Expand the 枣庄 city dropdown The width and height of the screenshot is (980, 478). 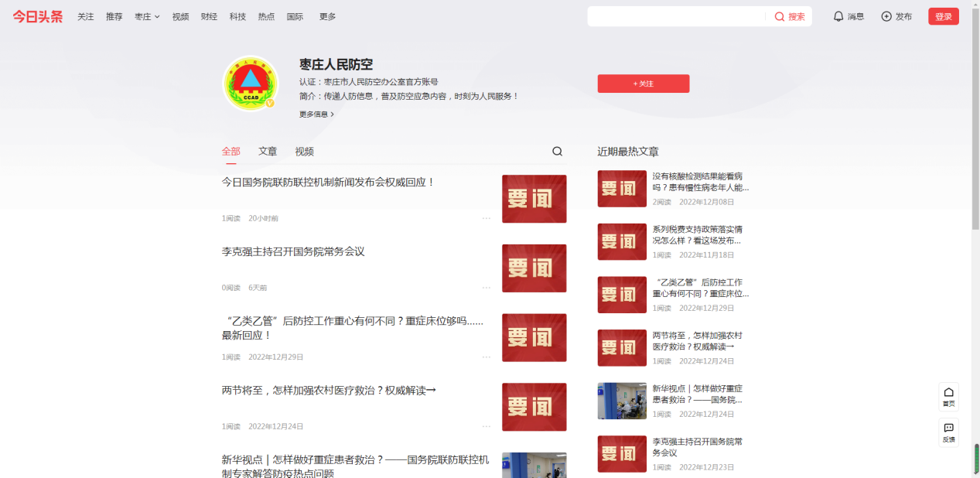click(147, 16)
